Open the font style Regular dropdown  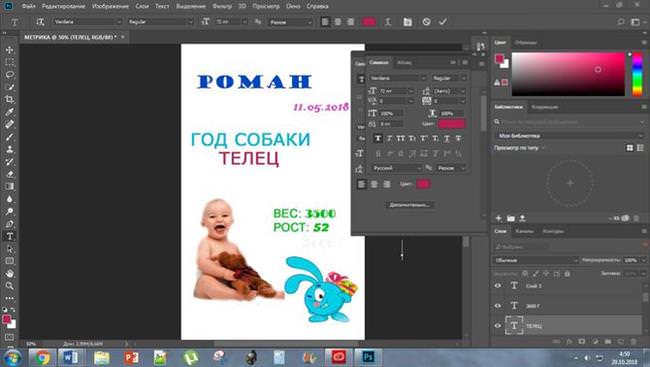point(160,22)
